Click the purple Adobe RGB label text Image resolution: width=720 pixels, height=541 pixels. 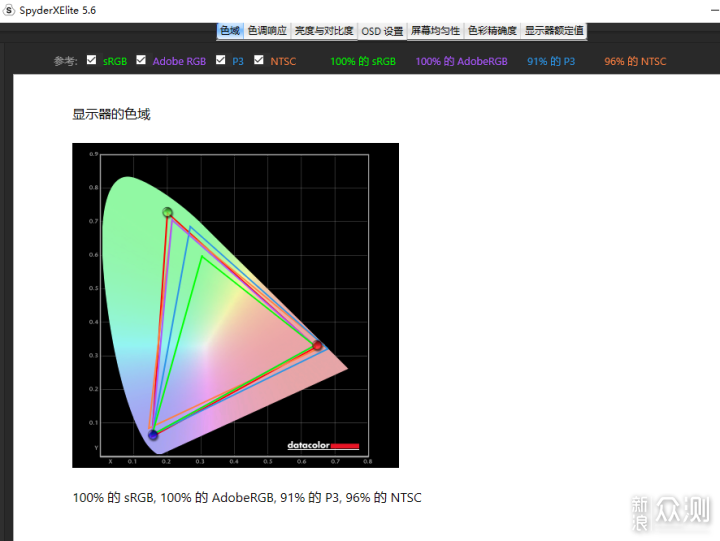click(179, 61)
